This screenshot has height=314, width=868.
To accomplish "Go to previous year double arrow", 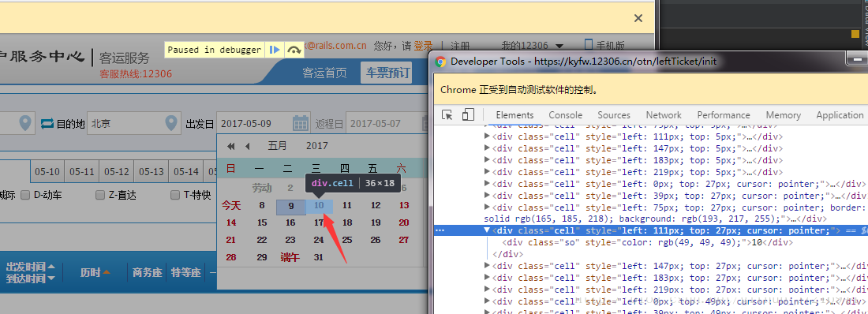I will coord(231,146).
